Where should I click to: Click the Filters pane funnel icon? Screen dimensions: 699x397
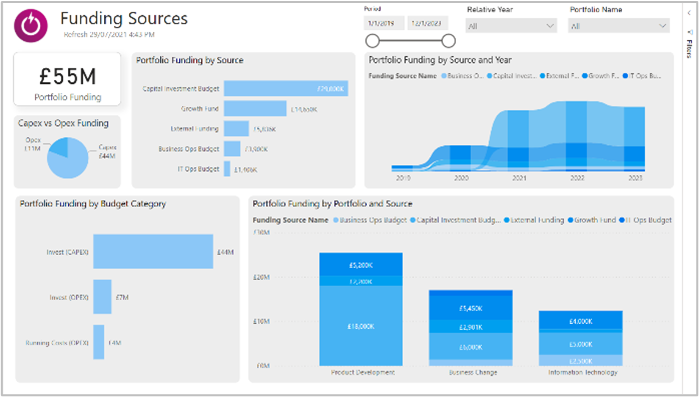(x=689, y=32)
